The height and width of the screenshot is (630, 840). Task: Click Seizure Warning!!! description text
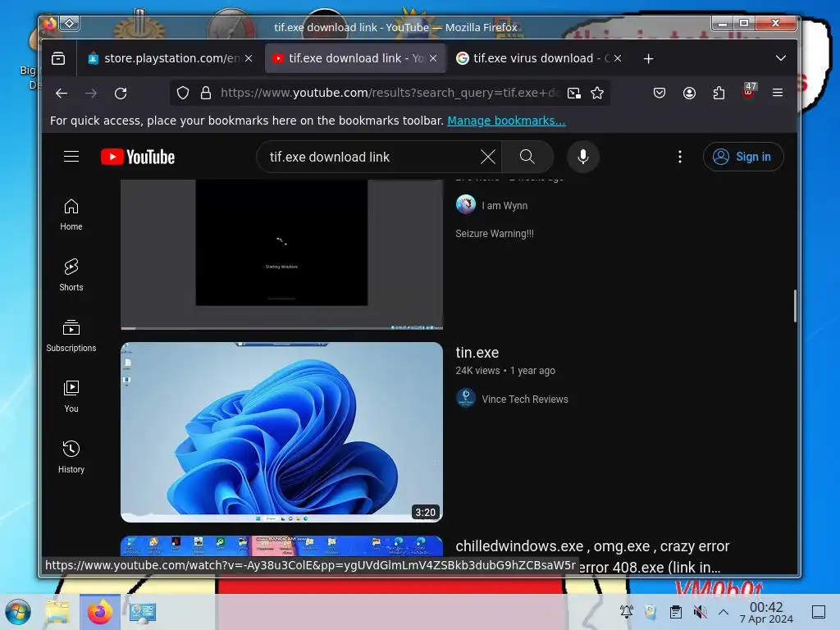(495, 234)
